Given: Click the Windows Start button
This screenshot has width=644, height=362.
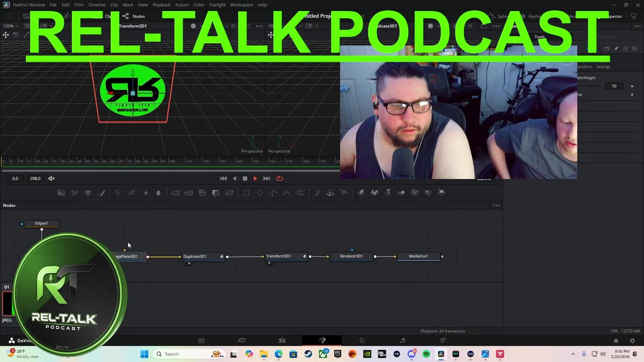Looking at the screenshot, I should click(x=144, y=354).
